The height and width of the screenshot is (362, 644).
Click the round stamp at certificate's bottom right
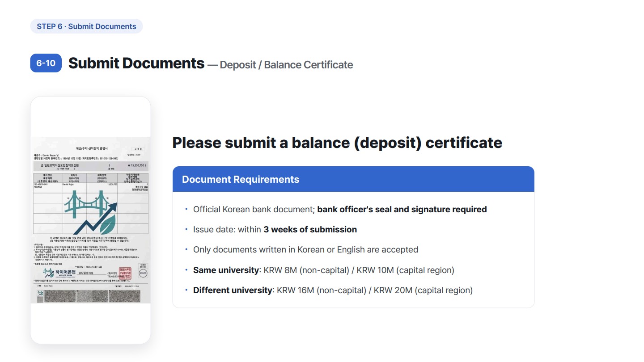pos(143,273)
